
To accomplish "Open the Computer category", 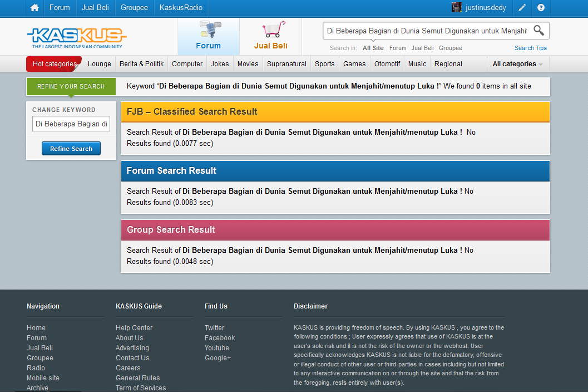I will point(187,64).
